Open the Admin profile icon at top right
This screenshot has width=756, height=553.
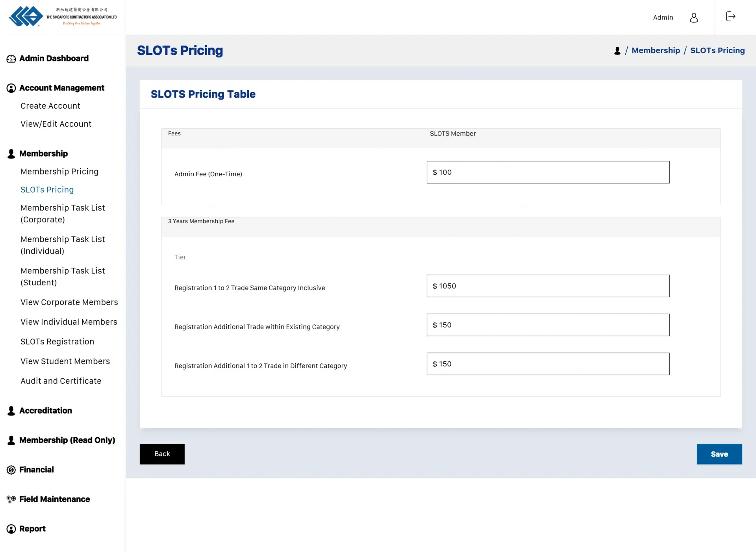(x=694, y=17)
